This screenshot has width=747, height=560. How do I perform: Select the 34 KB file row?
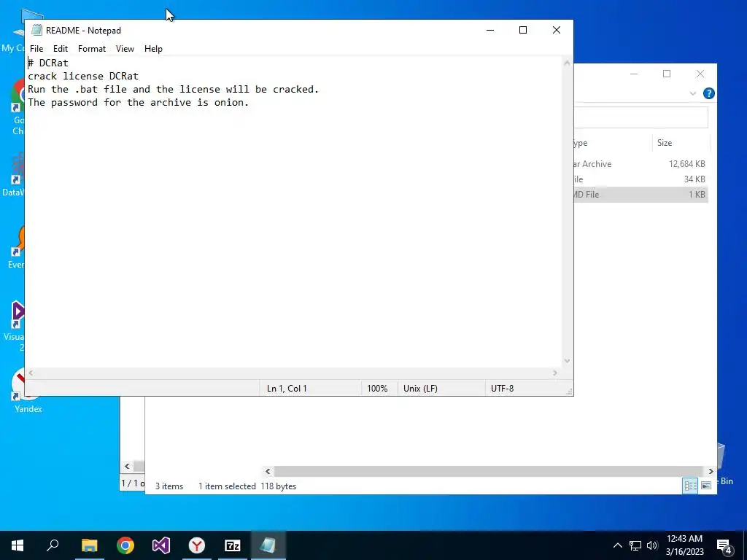pos(640,179)
